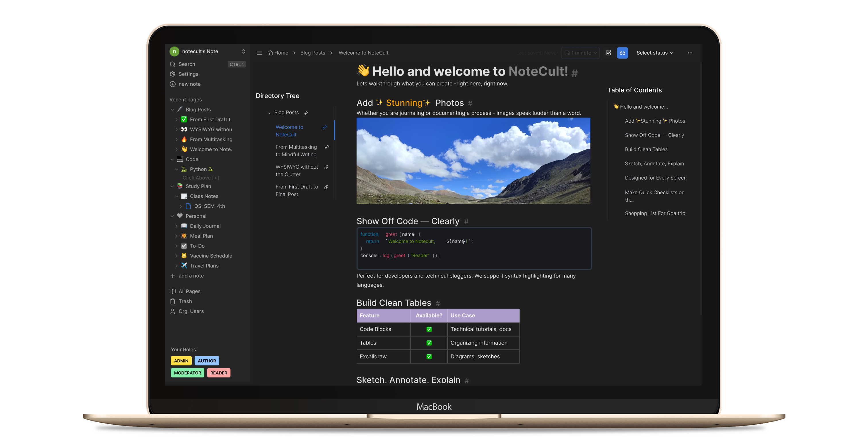868x439 pixels.
Task: Click hash anchor beside Show Off Code
Action: [x=466, y=222]
